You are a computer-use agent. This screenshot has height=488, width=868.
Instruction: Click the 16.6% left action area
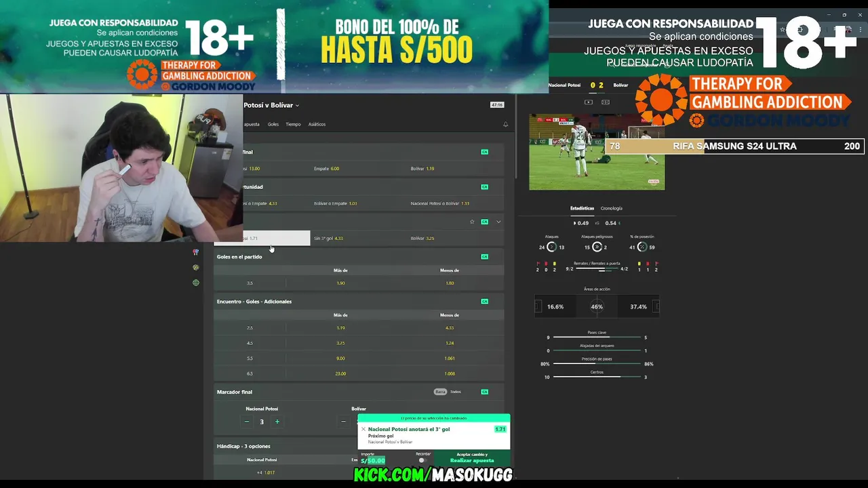tap(555, 307)
